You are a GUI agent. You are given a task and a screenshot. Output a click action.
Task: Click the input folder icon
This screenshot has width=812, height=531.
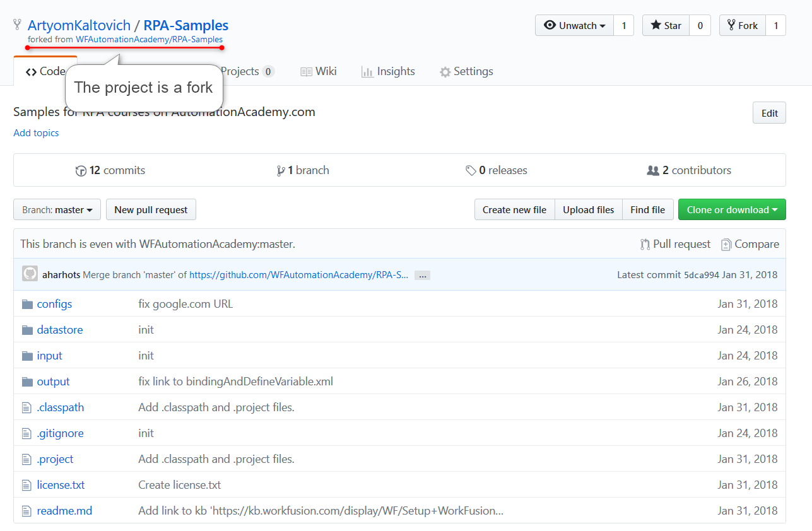(x=27, y=356)
